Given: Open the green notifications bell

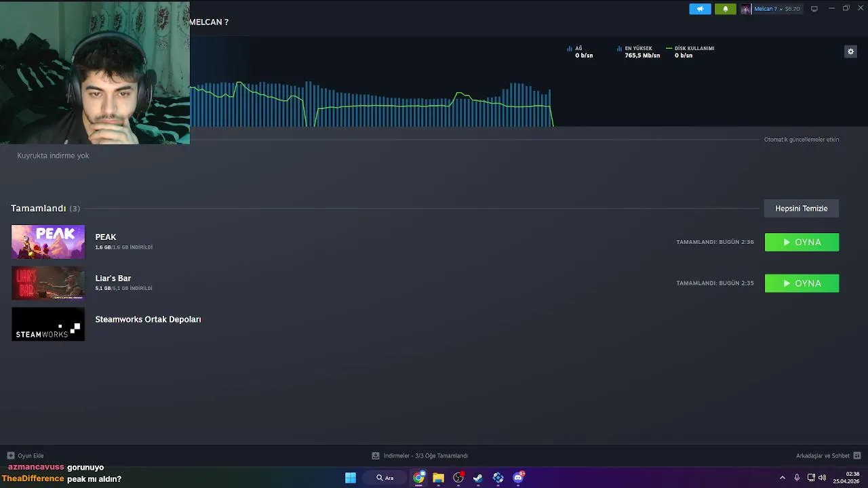Looking at the screenshot, I should (x=725, y=9).
